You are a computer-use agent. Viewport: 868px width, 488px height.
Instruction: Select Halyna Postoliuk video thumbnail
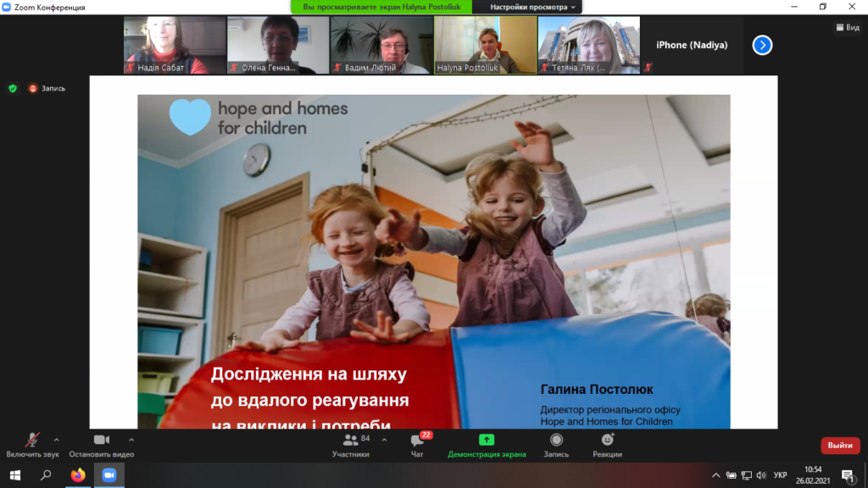485,45
